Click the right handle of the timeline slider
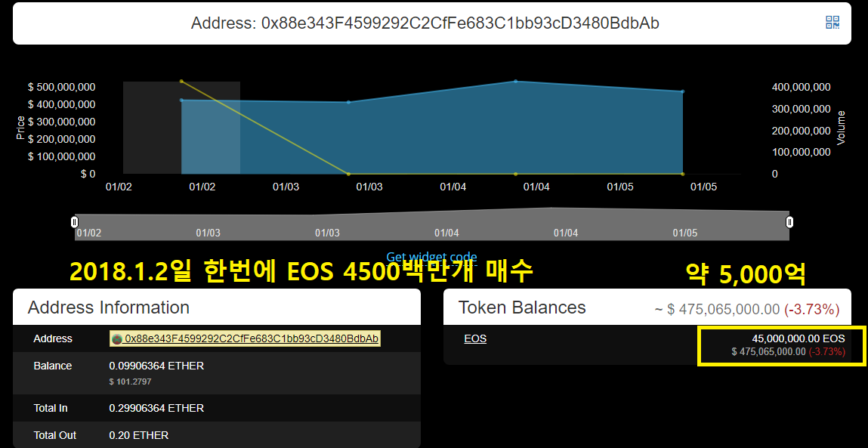The height and width of the screenshot is (448, 868). click(789, 221)
